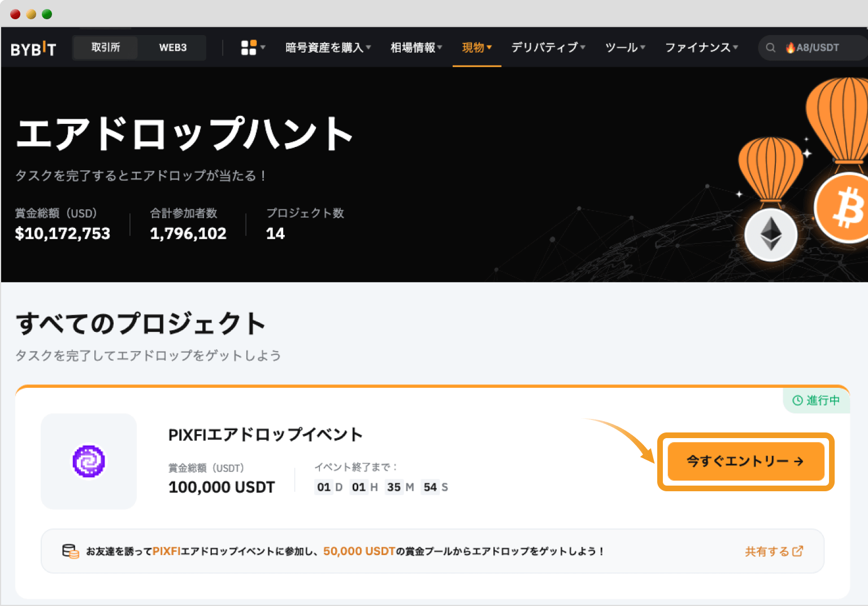The width and height of the screenshot is (868, 606).
Task: Click the 進行中 status badge
Action: (x=816, y=400)
